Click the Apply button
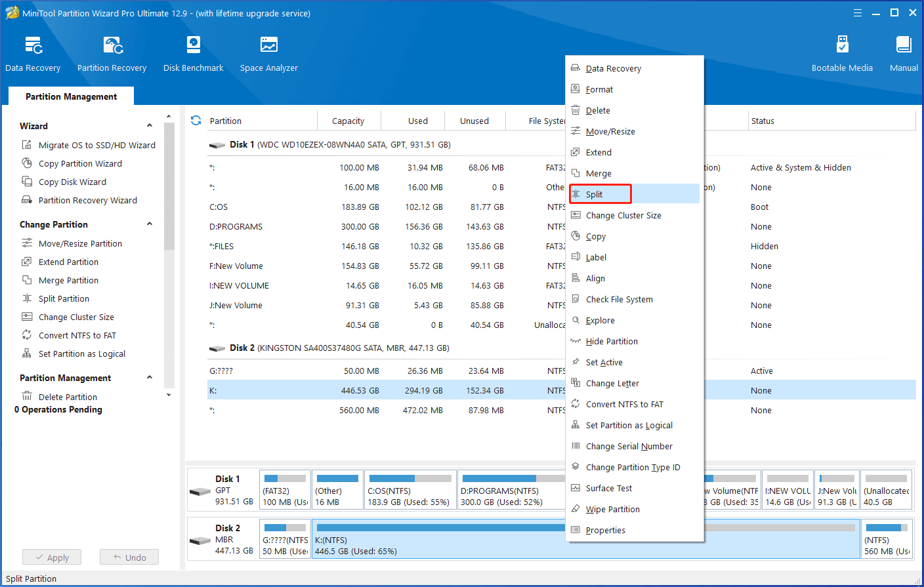Screen dimensions: 924x587 coord(52,557)
